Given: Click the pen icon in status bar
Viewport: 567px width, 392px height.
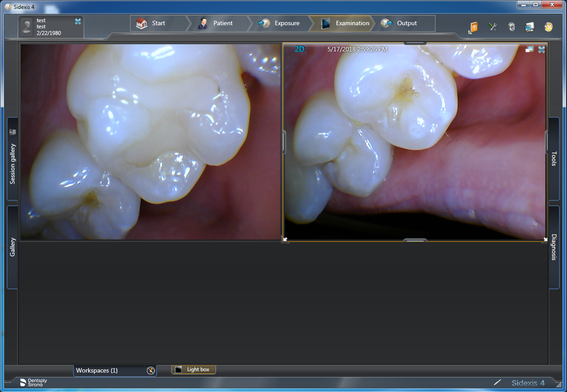Looking at the screenshot, I should coord(498,382).
